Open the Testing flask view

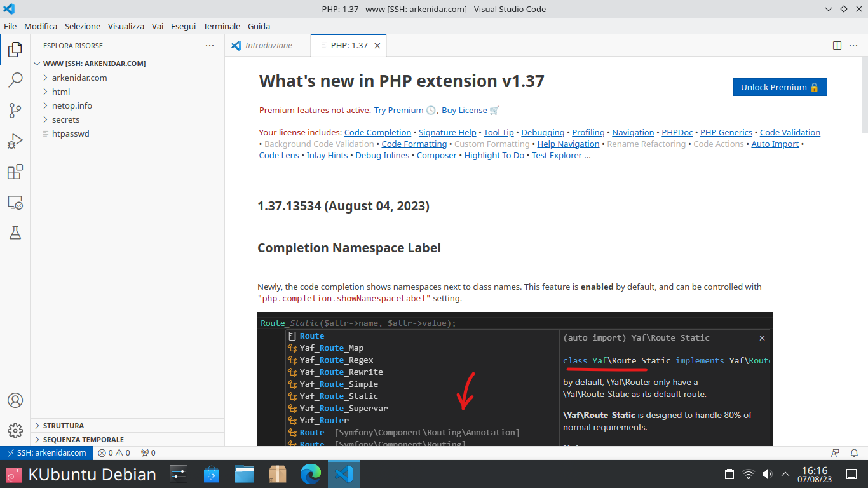click(15, 233)
